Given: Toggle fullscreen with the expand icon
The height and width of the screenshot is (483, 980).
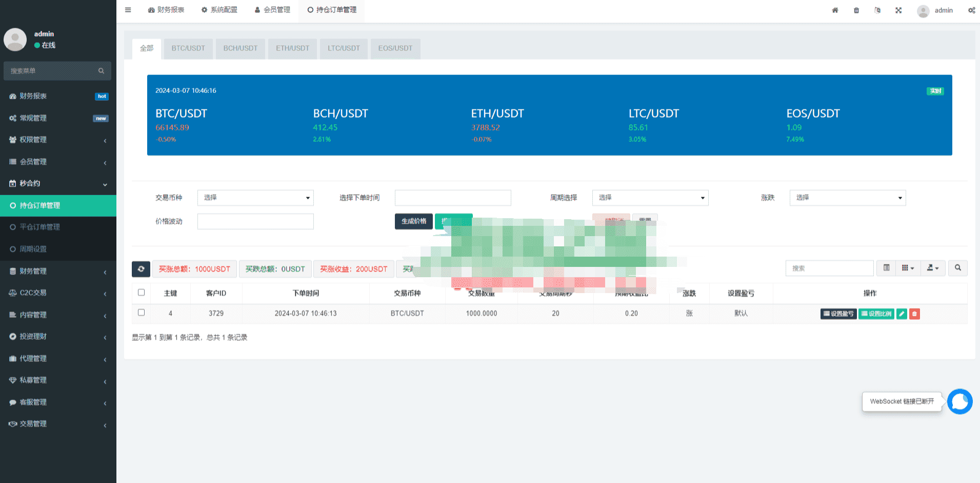Looking at the screenshot, I should click(898, 10).
